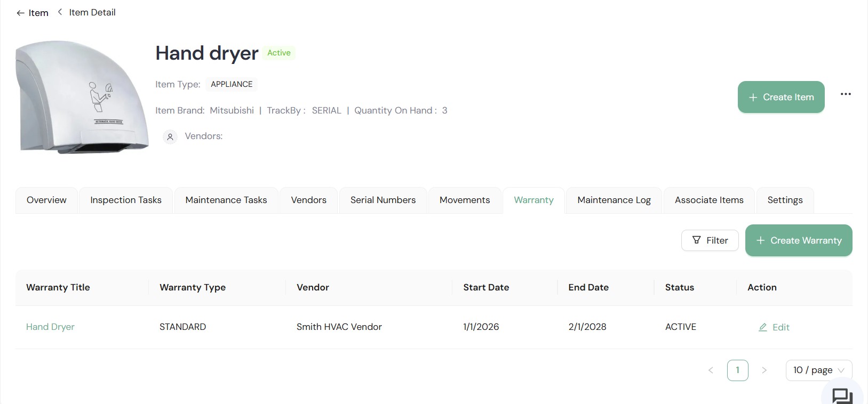The height and width of the screenshot is (404, 868).
Task: Open the chat bubble widget icon
Action: (x=842, y=396)
